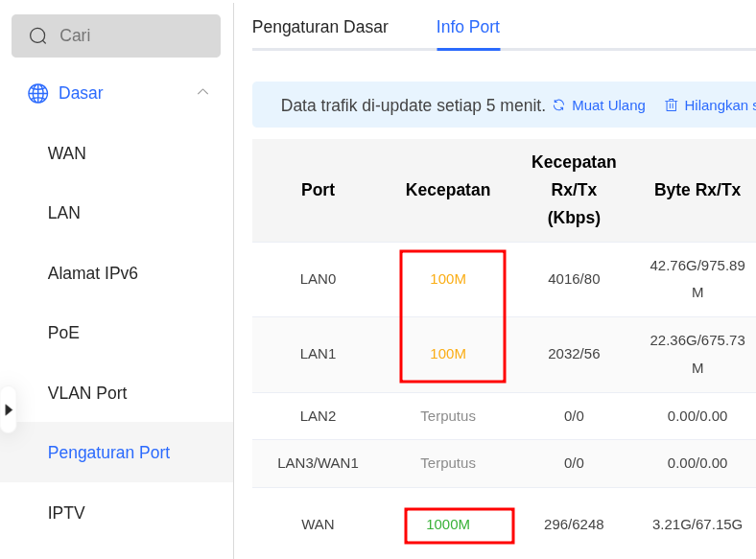
Task: Click the 2032/56 rate value
Action: click(x=574, y=354)
